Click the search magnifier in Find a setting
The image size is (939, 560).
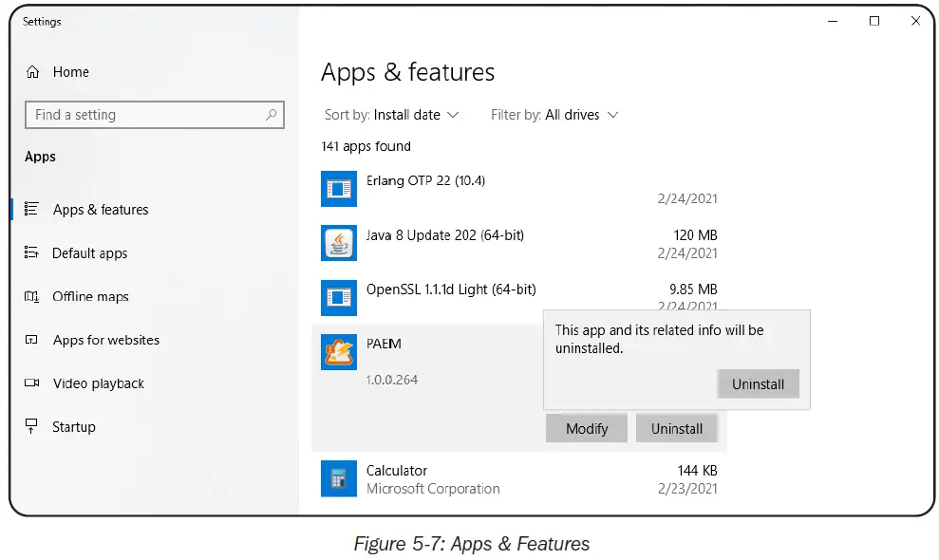click(x=273, y=114)
